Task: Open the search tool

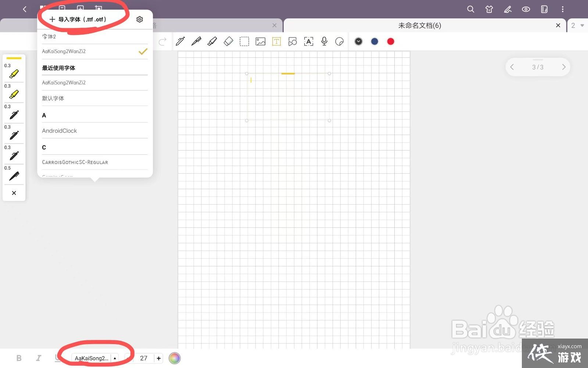Action: tap(470, 9)
